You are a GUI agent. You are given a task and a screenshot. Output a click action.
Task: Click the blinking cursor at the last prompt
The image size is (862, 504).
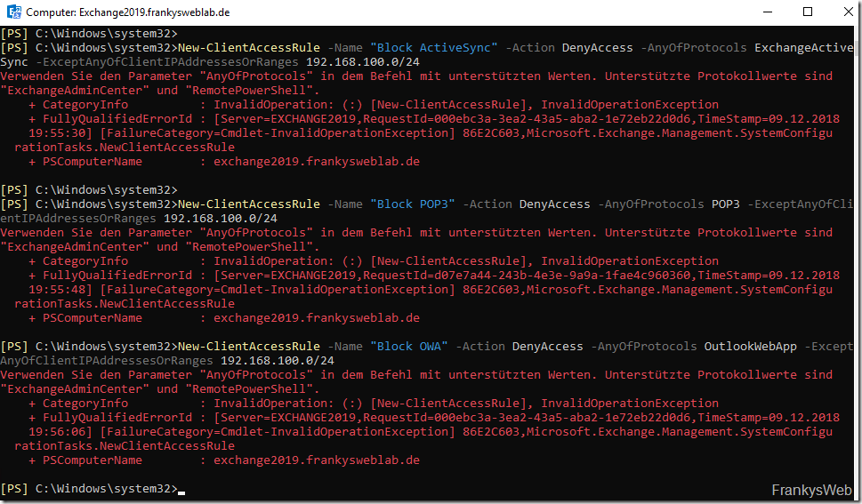click(x=181, y=489)
